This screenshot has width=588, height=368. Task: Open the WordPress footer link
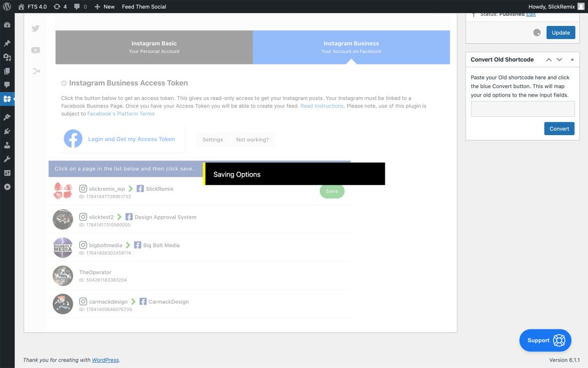(x=106, y=360)
